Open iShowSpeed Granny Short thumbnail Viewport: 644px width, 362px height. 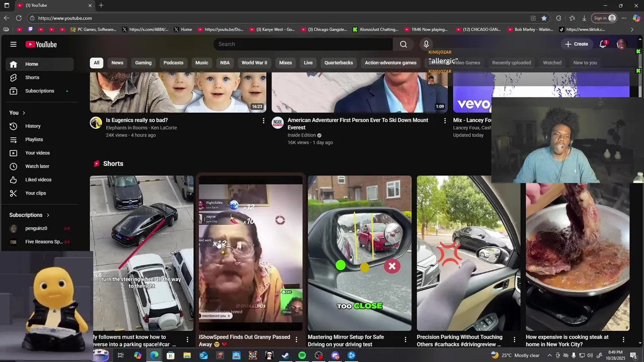click(251, 253)
